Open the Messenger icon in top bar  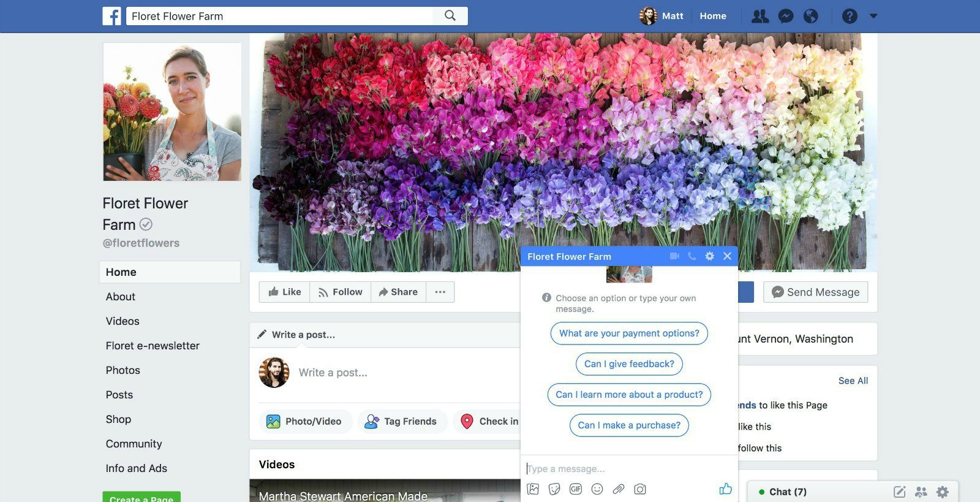[x=786, y=17]
